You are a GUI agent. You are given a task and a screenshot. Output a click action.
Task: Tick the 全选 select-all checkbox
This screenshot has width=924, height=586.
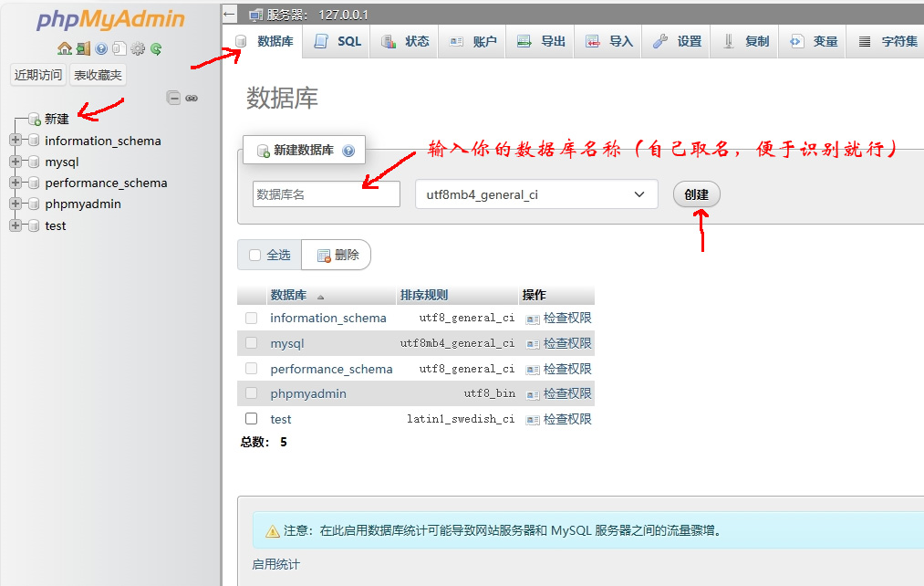255,256
